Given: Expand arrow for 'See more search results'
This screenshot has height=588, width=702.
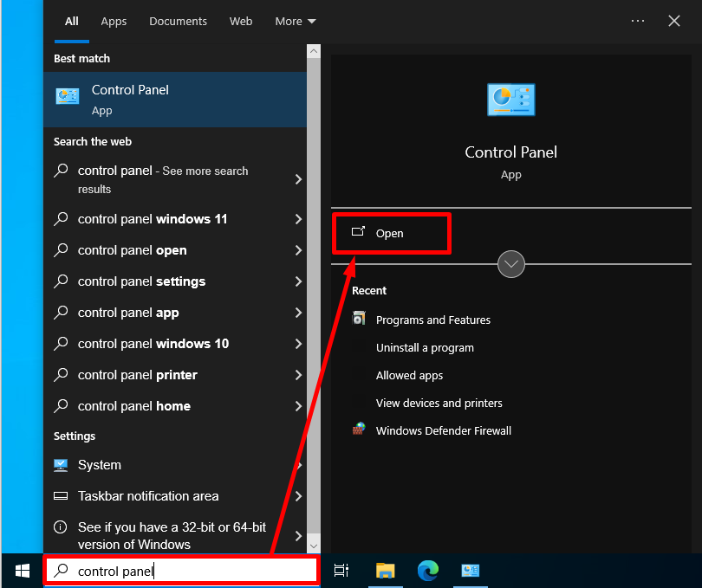Looking at the screenshot, I should (298, 179).
